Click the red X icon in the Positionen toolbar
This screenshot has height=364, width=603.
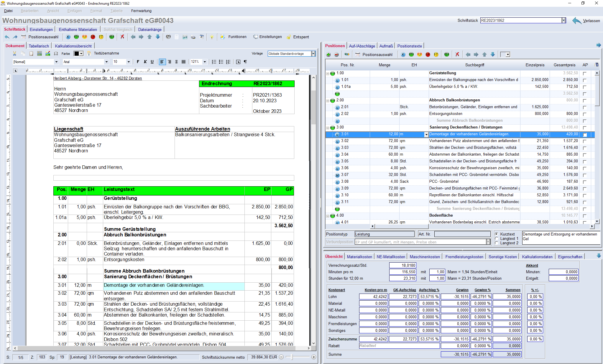457,55
